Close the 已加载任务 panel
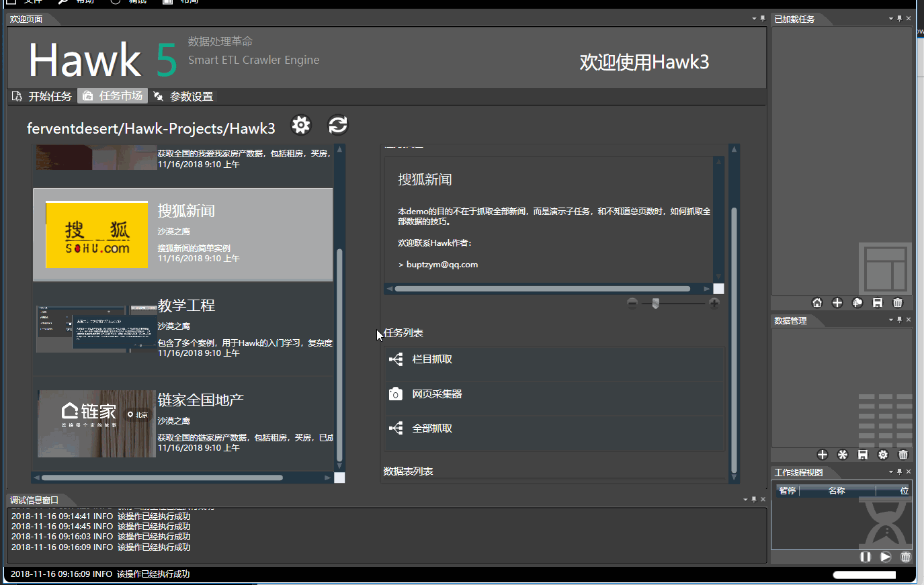Image resolution: width=924 pixels, height=585 pixels. (x=909, y=19)
